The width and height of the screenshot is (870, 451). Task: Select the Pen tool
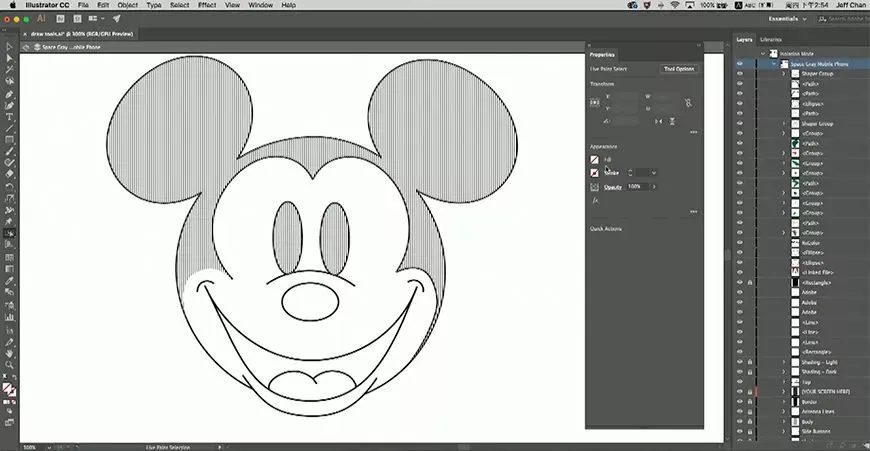tap(9, 94)
